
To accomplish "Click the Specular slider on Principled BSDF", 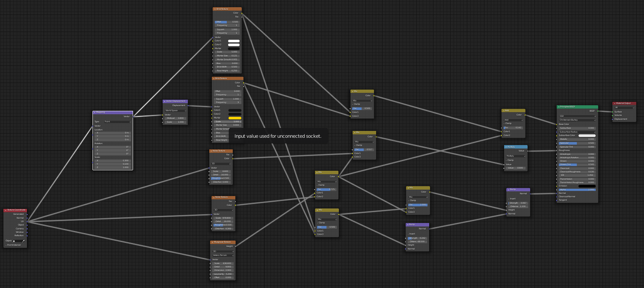I will tap(577, 143).
